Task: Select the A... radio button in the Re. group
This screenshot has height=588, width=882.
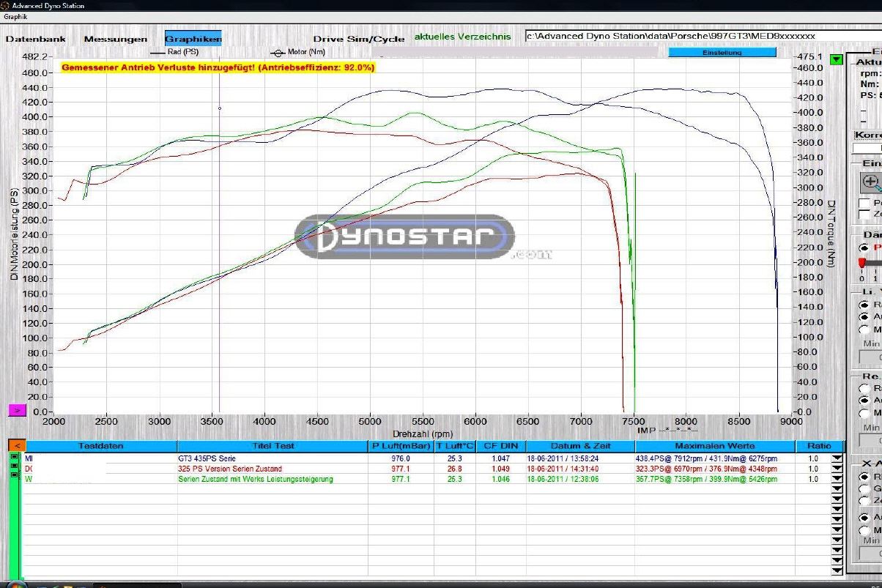Action: tap(865, 401)
